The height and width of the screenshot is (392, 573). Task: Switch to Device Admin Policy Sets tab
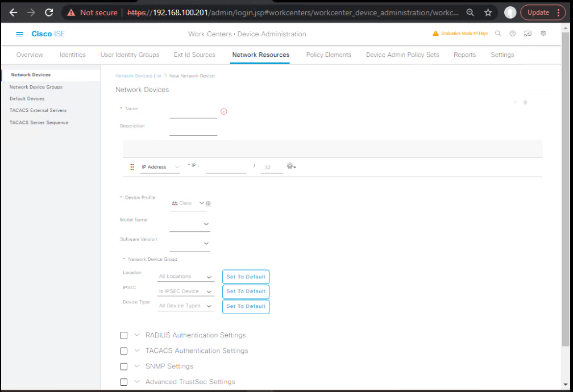tap(402, 55)
